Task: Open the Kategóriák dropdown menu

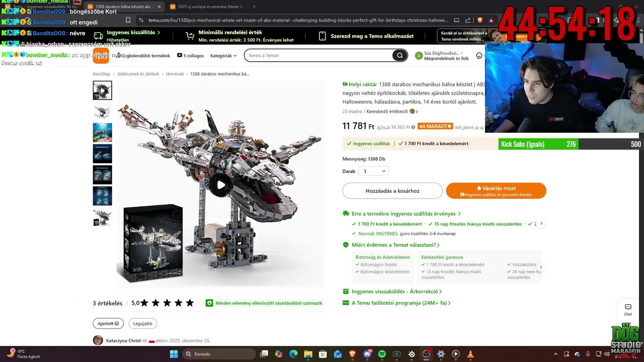Action: [223, 56]
